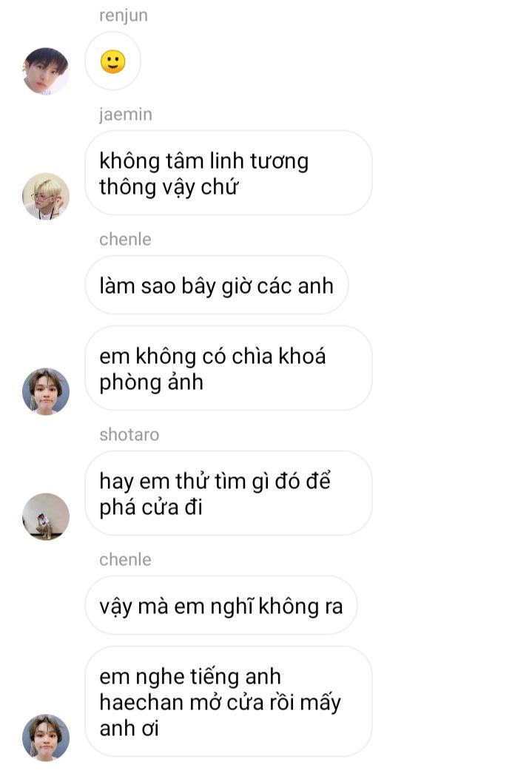Tap the smiley emoji message from renjun
Screen dimensions: 532x776
click(112, 61)
